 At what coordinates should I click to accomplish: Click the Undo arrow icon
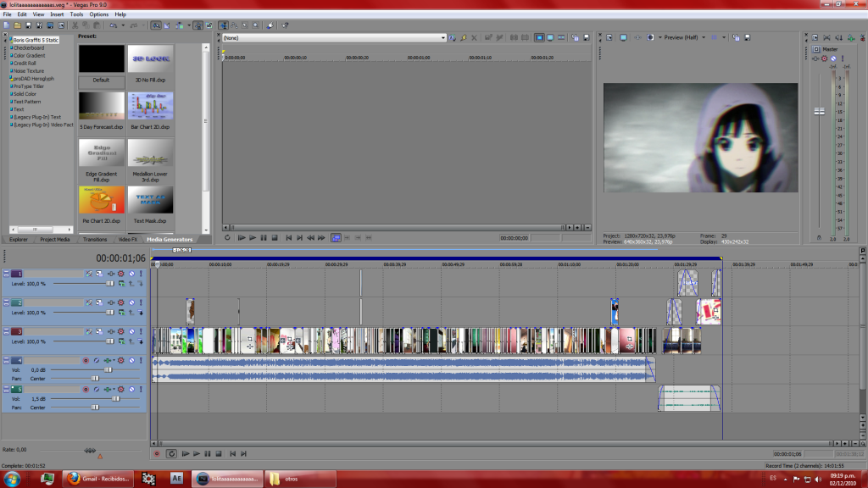point(113,25)
